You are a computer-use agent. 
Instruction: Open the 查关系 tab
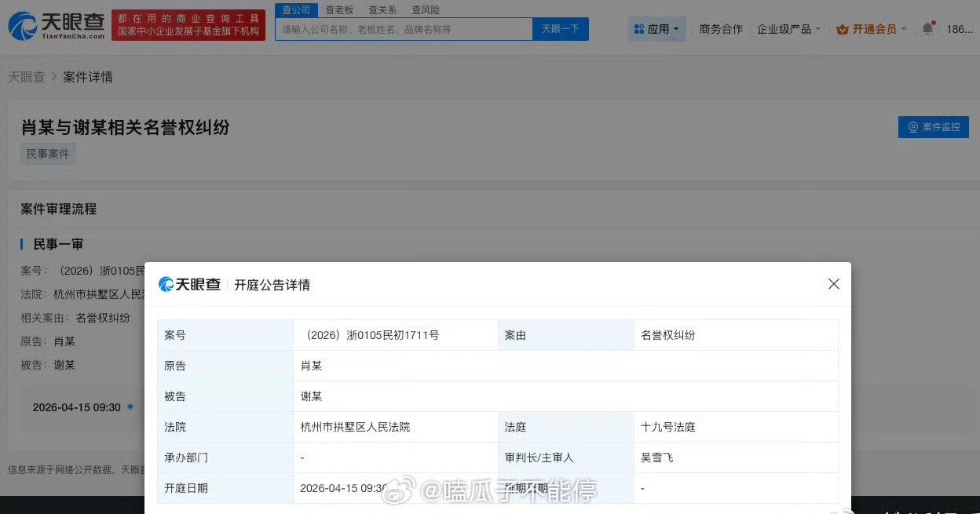click(x=382, y=9)
